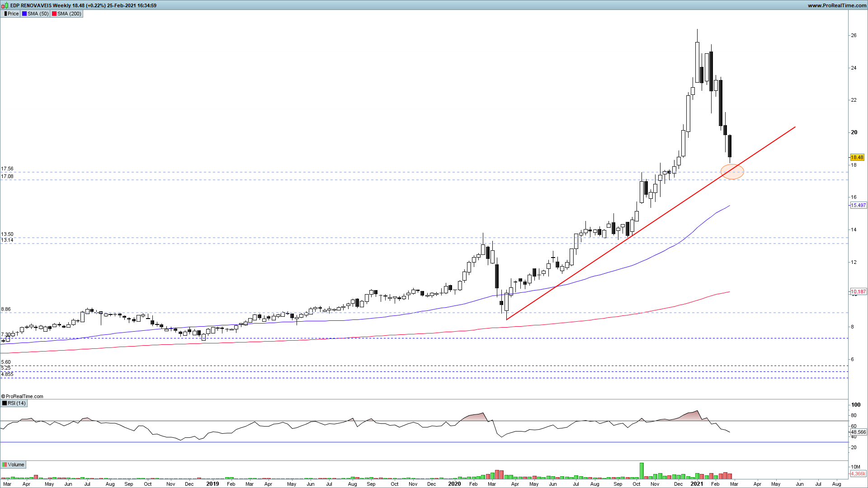Click the 17.56 horizontal level label
The width and height of the screenshot is (868, 488).
tap(7, 169)
